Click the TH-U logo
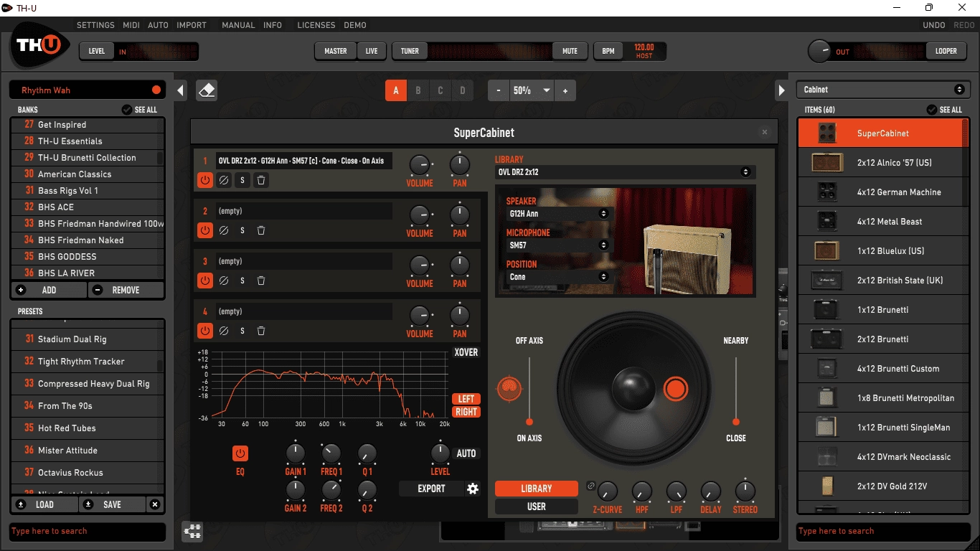 [x=39, y=46]
